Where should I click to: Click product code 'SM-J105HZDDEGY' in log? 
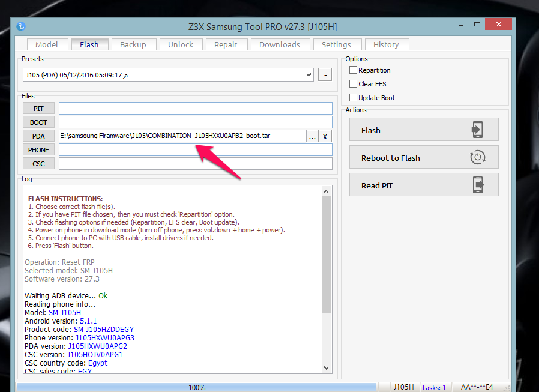pyautogui.click(x=104, y=330)
